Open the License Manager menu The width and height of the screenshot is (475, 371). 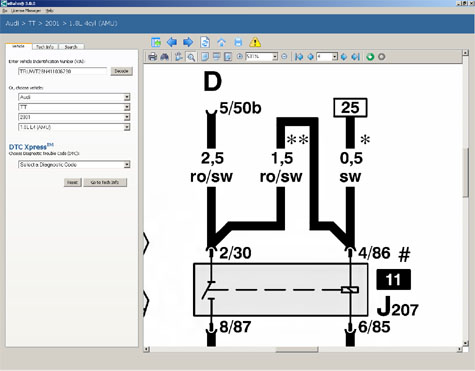click(26, 11)
